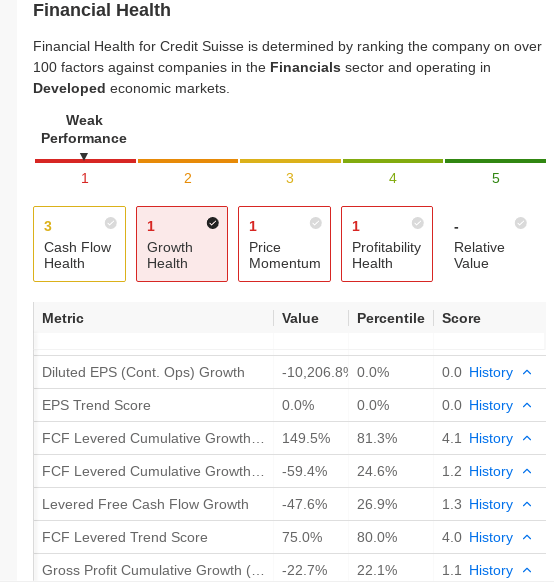The height and width of the screenshot is (583, 554).
Task: Collapse the FCF Levered Trend Score chevron
Action: coord(527,538)
